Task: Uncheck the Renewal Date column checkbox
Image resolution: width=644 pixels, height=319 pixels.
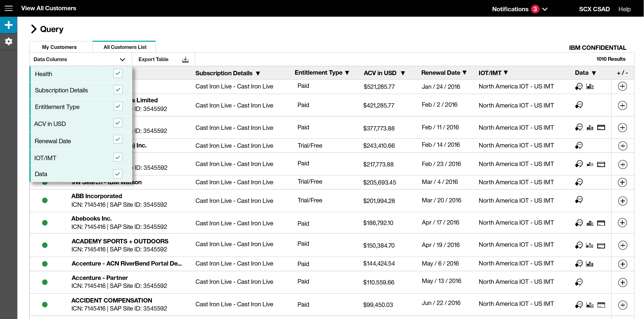Action: tap(118, 139)
